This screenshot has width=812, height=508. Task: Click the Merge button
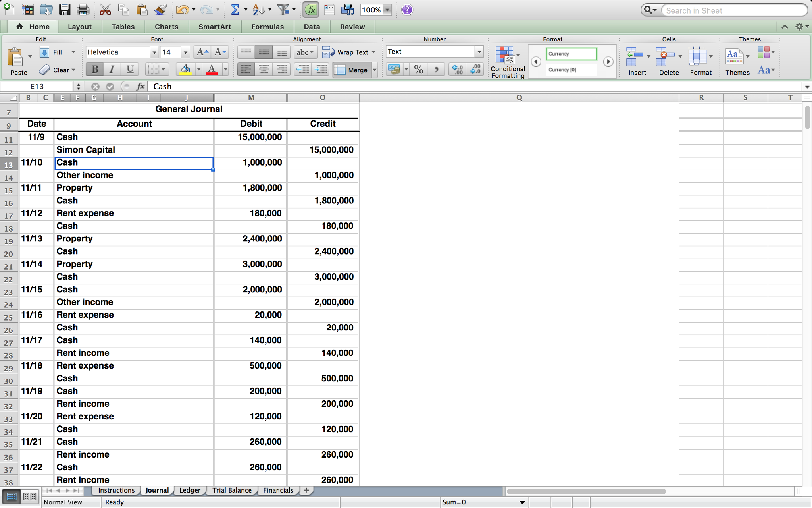(352, 70)
